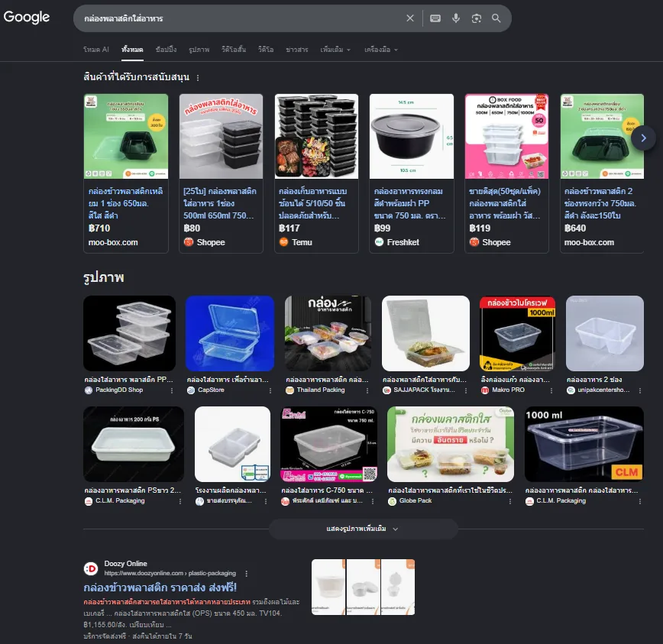Open the SAJJAPACK food box image
The image size is (663, 644).
click(425, 333)
